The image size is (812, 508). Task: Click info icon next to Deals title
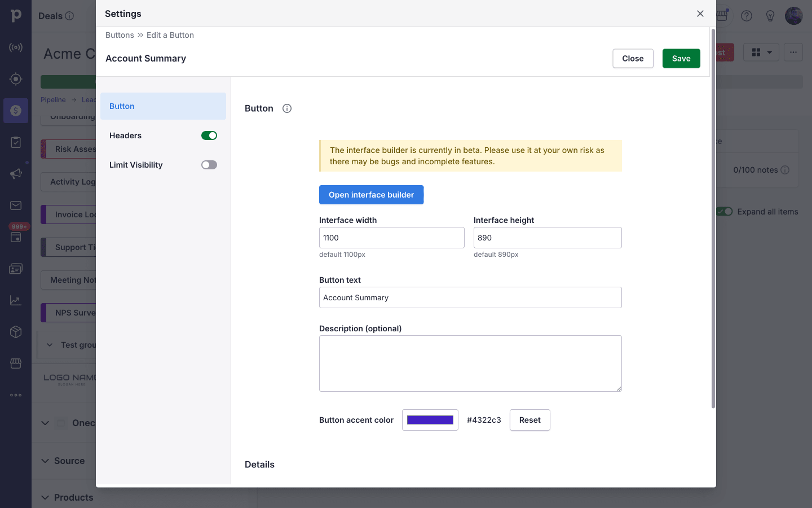(69, 16)
